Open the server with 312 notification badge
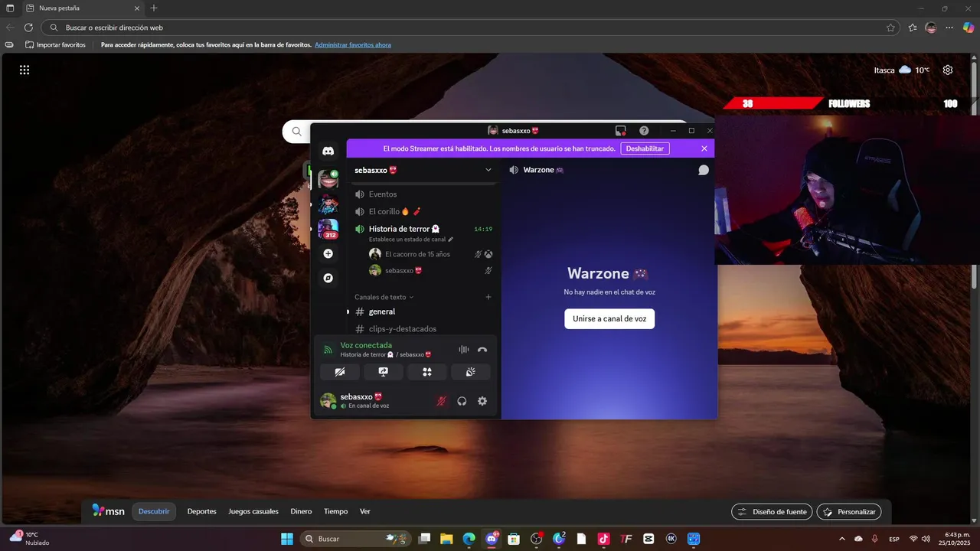This screenshot has width=980, height=551. point(328,229)
